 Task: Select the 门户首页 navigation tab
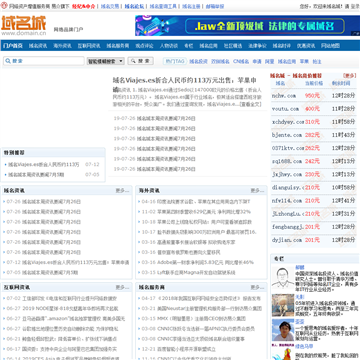(12, 46)
